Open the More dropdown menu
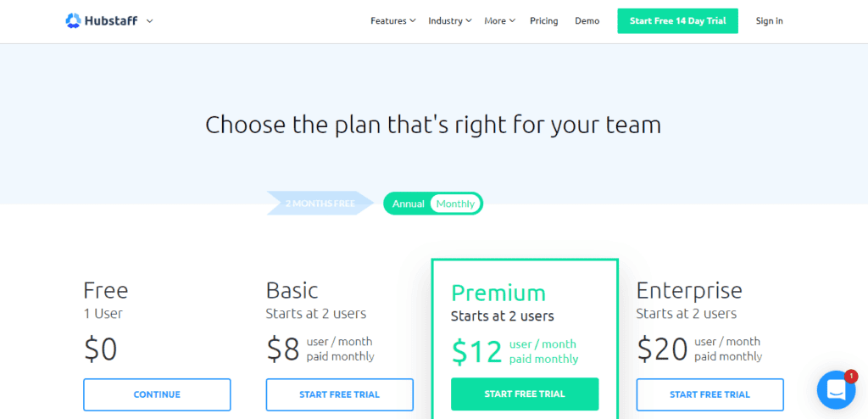This screenshot has height=419, width=868. click(500, 21)
